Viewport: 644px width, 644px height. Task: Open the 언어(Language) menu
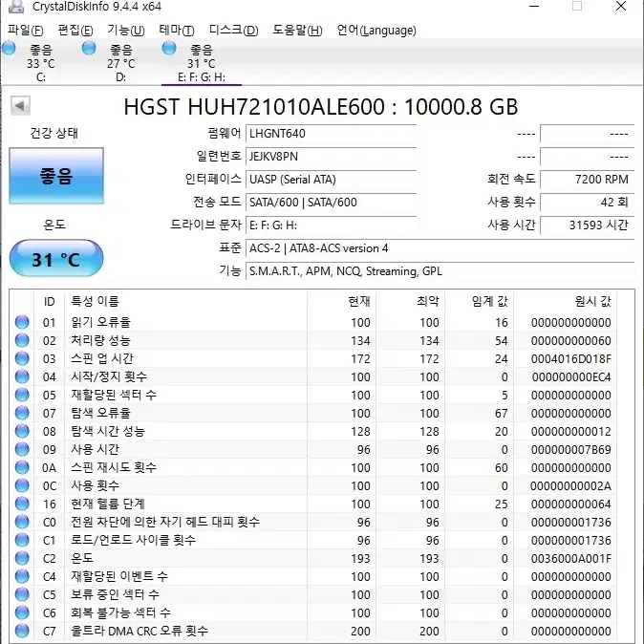376,31
